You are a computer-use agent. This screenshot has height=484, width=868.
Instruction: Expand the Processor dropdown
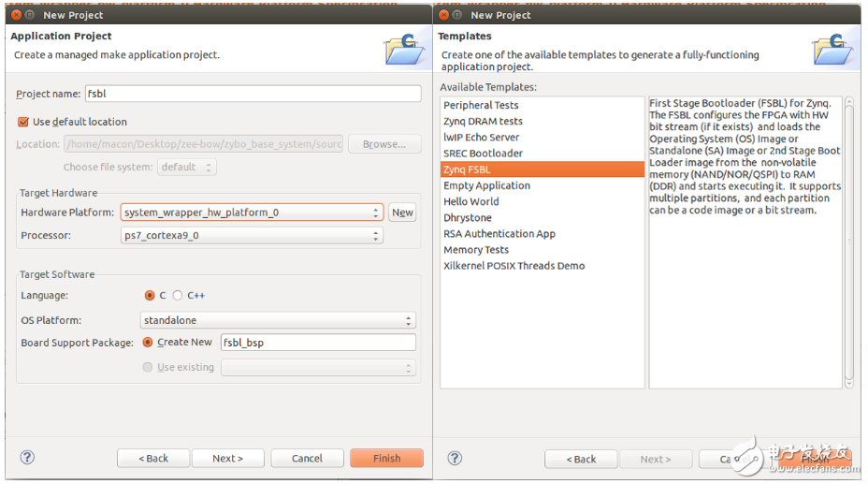[252, 236]
